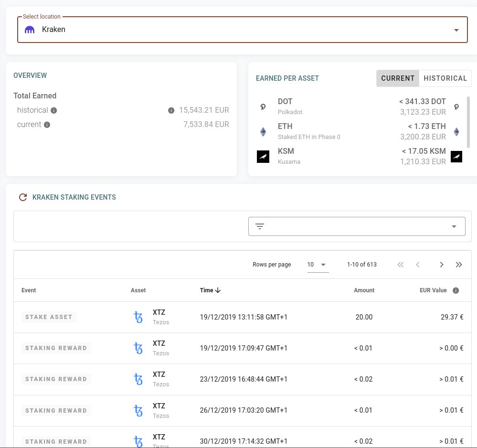
Task: Click the time 23/12/2019 16:48:44 GMT+1
Action: click(x=244, y=379)
